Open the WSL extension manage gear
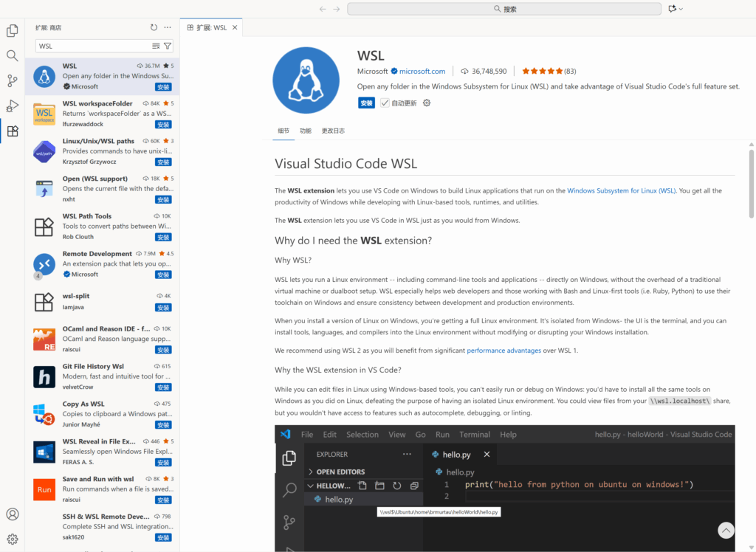The height and width of the screenshot is (552, 756). pyautogui.click(x=426, y=103)
